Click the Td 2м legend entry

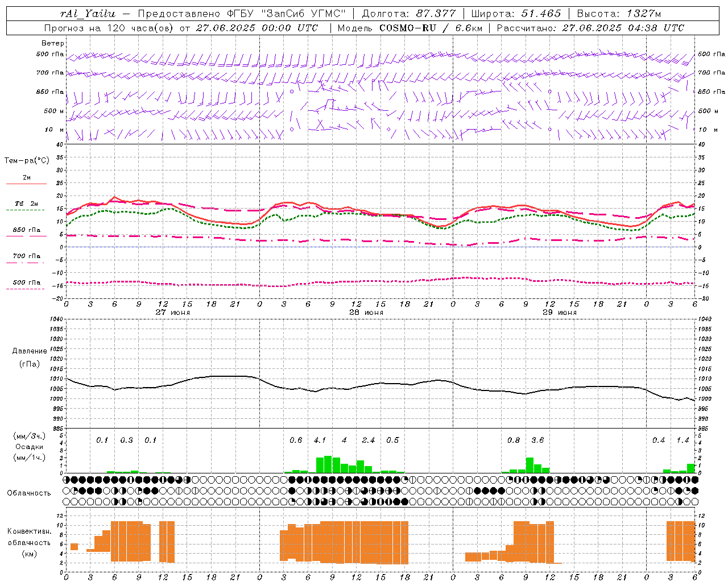pos(26,203)
